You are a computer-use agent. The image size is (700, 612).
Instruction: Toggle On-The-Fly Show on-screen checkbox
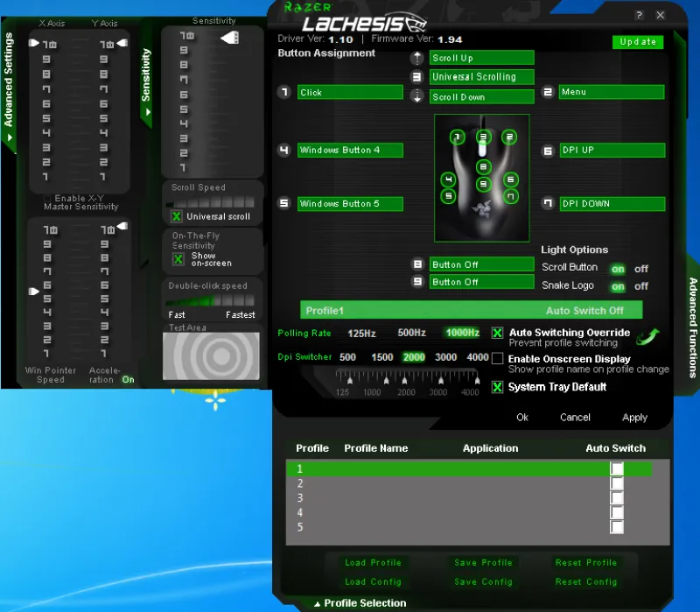[178, 259]
